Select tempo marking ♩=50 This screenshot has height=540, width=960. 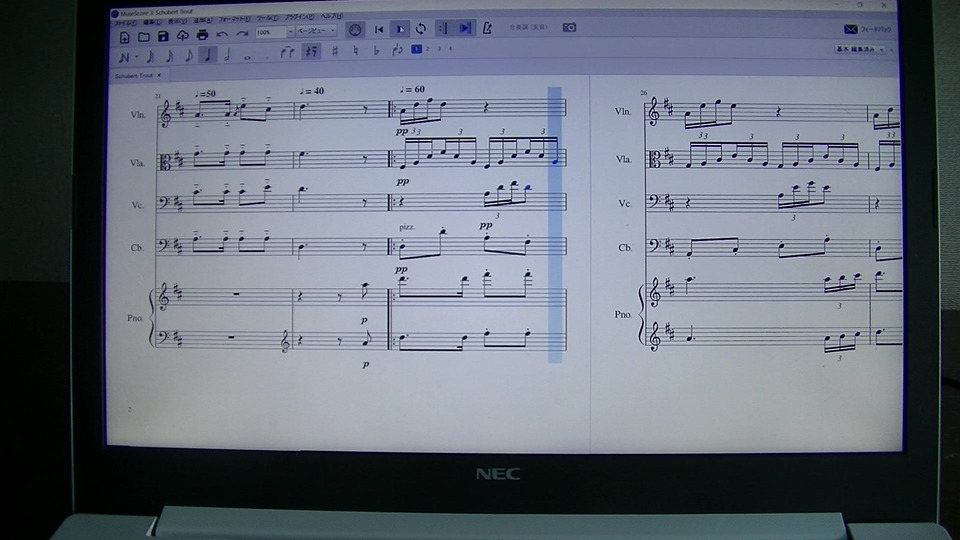tap(204, 94)
